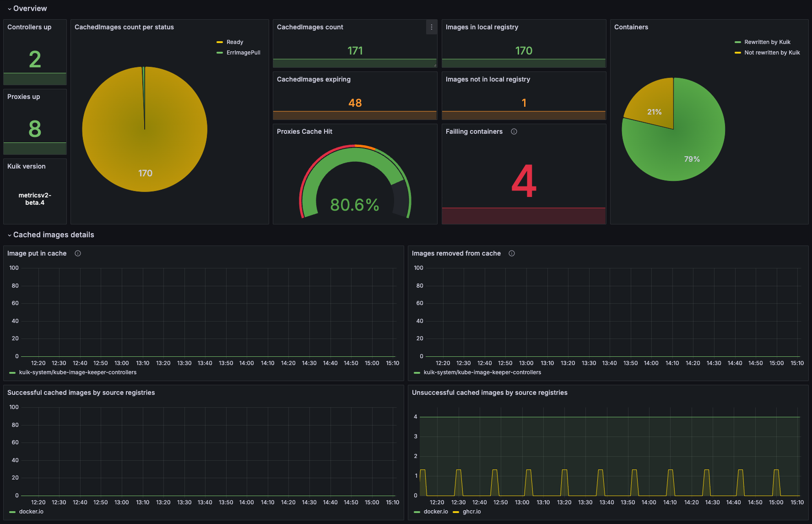Click the CachedImages count panel title
Screen dimensions: 812x524
pyautogui.click(x=310, y=27)
